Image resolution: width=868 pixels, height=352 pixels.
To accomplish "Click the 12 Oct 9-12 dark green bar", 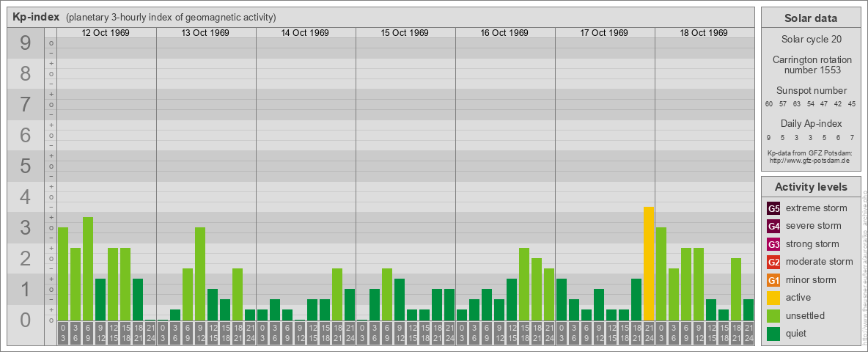I will 100,299.
